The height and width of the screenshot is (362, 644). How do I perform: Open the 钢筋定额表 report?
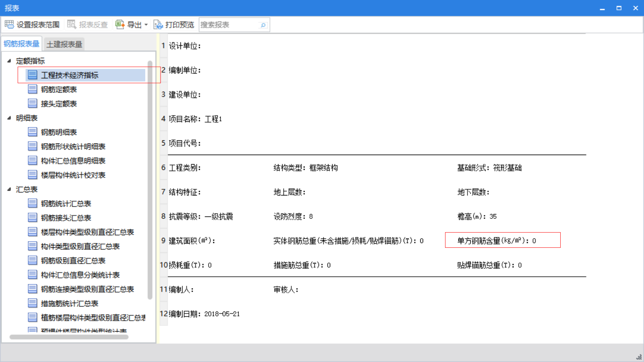[x=59, y=89]
